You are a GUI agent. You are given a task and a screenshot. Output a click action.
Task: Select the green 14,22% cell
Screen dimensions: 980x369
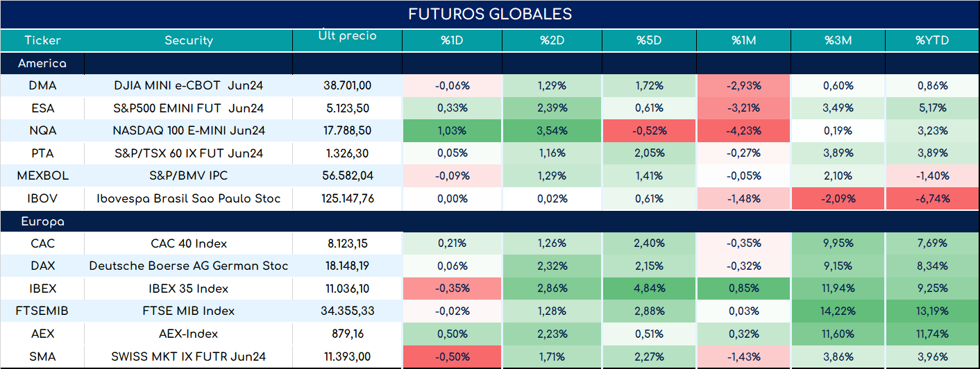(838, 311)
